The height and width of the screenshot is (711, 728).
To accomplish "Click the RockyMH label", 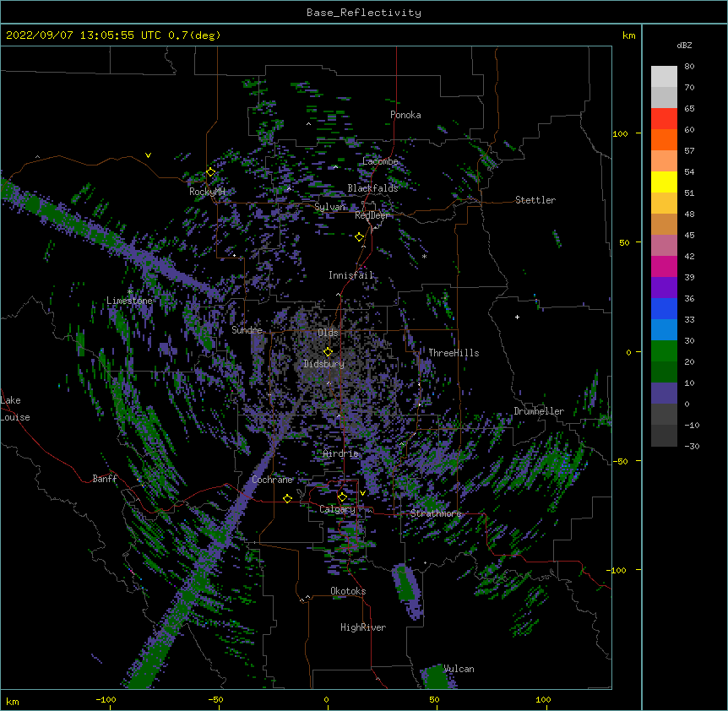I will click(207, 192).
